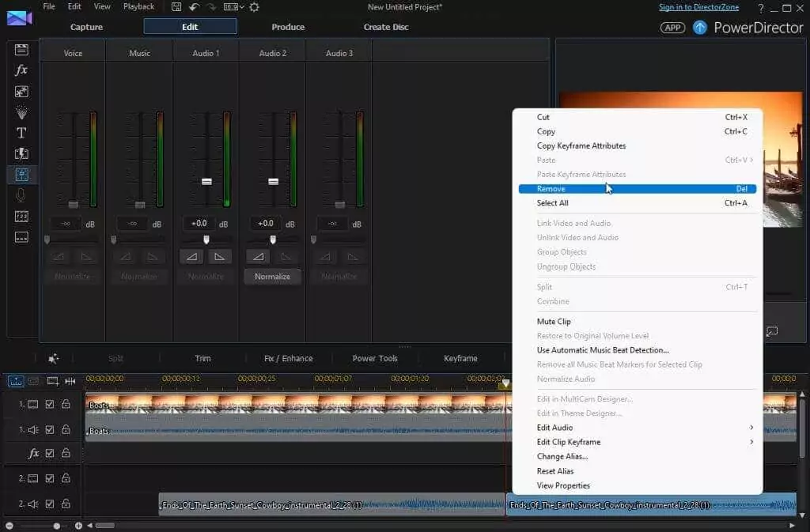This screenshot has height=532, width=810.
Task: Toggle the lock on the fx track
Action: (66, 454)
